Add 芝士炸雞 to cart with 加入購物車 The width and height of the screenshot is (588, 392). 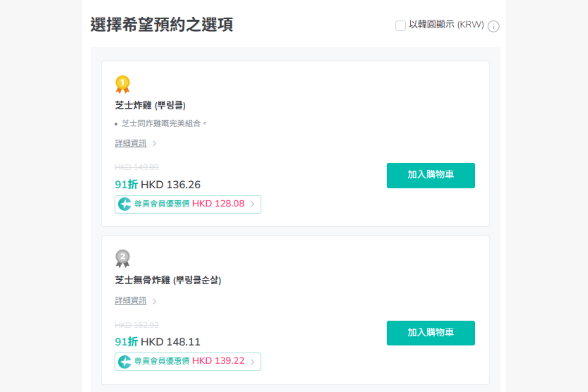click(431, 175)
